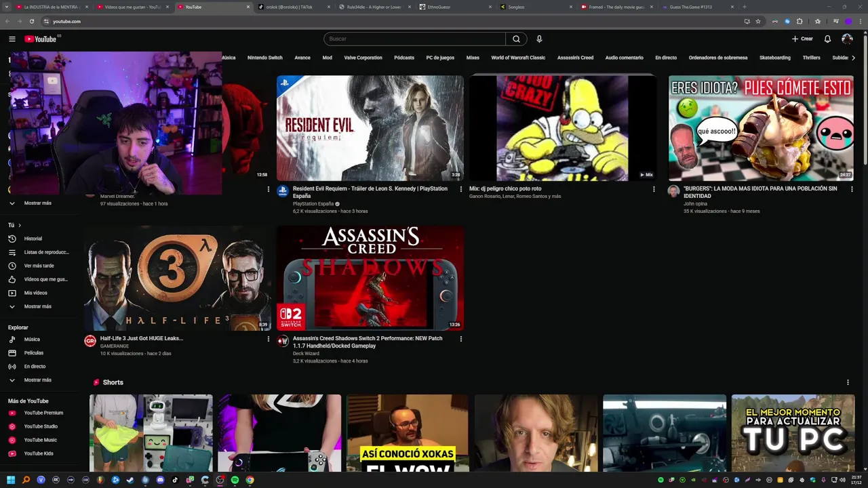This screenshot has width=868, height=488.
Task: Filter by Skateboarding chip
Action: (x=775, y=58)
